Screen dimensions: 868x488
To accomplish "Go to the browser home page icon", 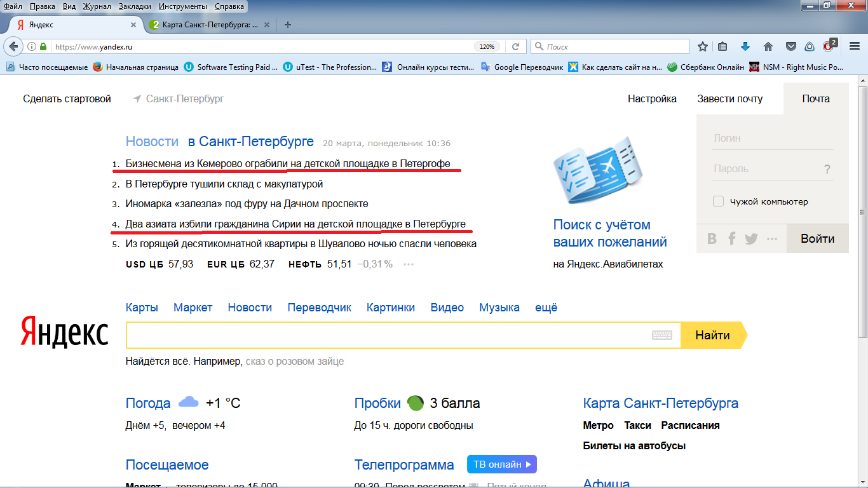I will tap(768, 46).
